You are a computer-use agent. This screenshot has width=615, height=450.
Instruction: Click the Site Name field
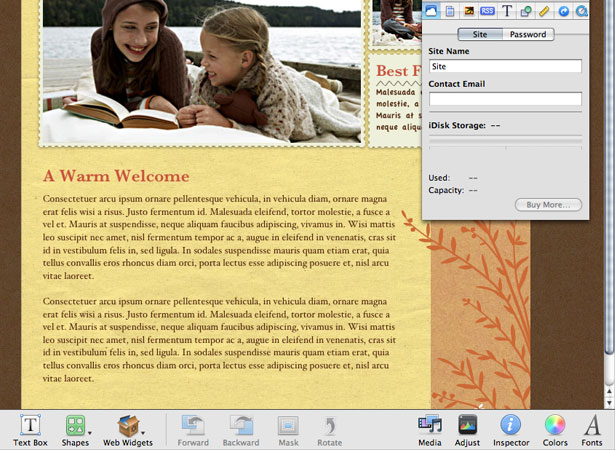pos(505,66)
